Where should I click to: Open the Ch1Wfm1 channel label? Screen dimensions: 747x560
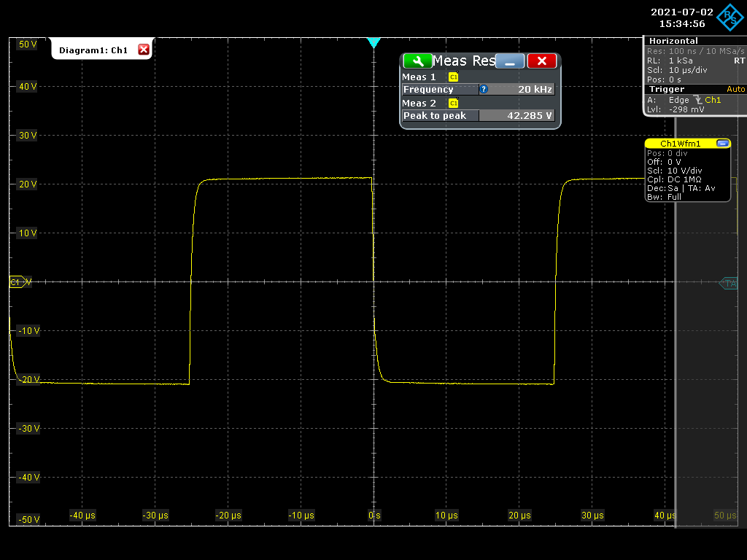[x=680, y=144]
